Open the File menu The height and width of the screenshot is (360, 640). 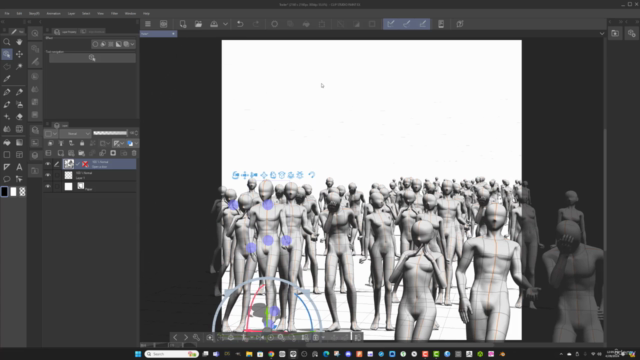coord(7,13)
